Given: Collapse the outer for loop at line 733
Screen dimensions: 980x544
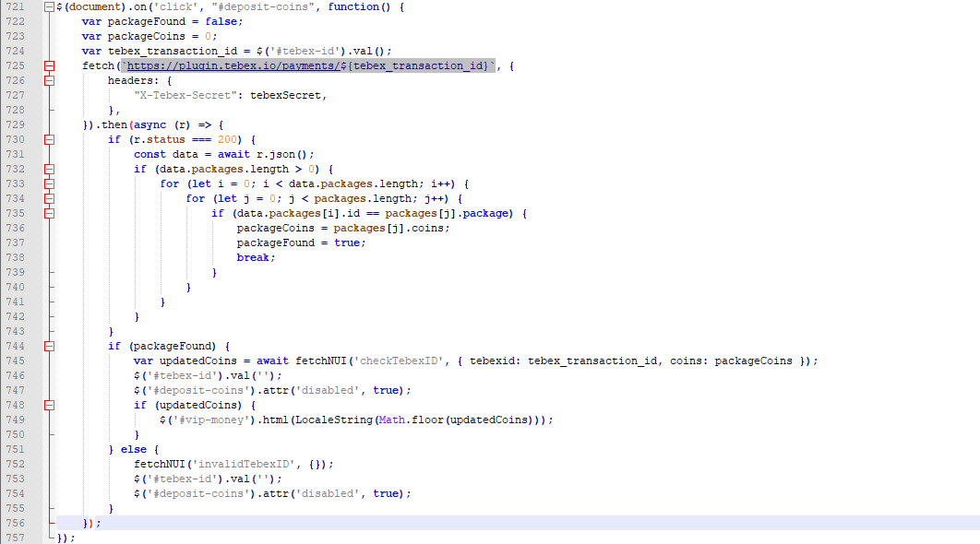Looking at the screenshot, I should coord(49,183).
